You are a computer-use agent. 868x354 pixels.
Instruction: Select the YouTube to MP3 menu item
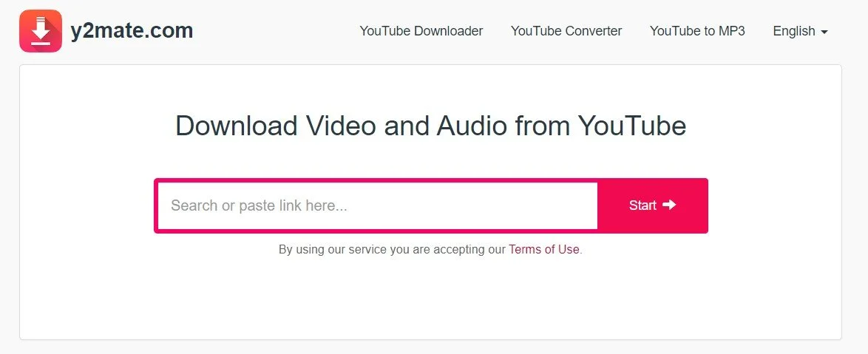[697, 31]
